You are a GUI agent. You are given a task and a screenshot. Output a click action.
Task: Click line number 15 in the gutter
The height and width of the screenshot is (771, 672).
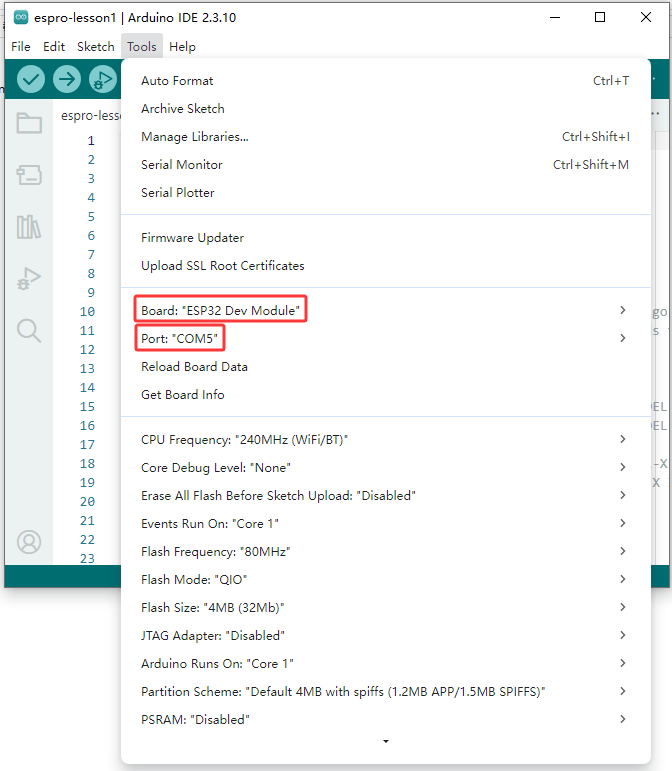click(x=88, y=407)
